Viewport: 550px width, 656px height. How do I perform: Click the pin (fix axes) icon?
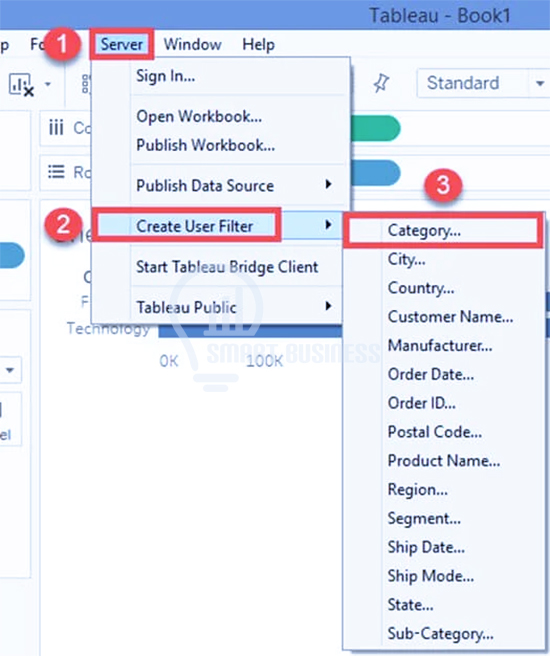(x=381, y=83)
